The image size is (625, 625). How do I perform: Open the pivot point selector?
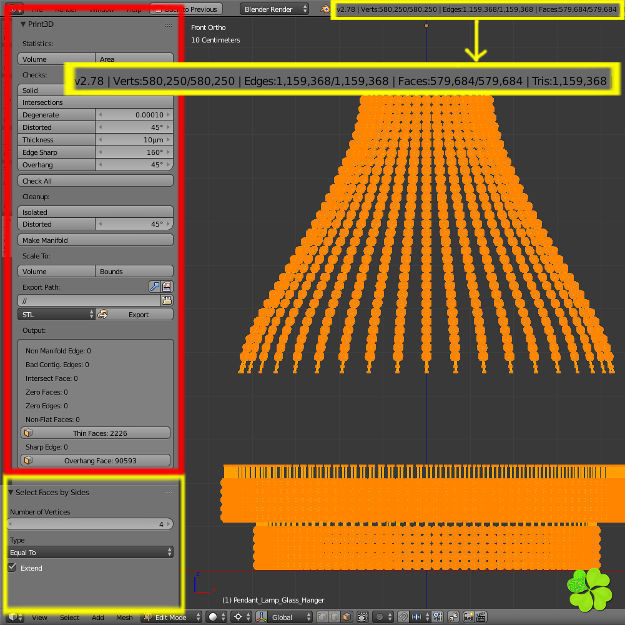[x=241, y=617]
